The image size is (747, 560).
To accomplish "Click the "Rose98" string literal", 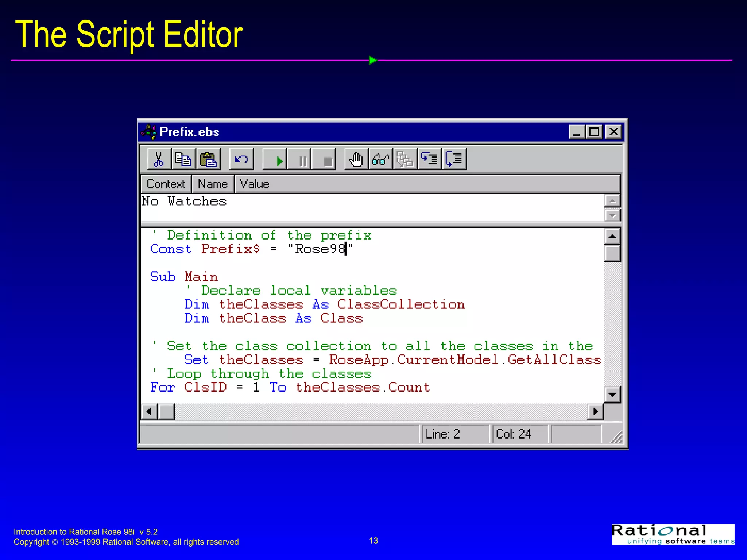I will (x=320, y=249).
